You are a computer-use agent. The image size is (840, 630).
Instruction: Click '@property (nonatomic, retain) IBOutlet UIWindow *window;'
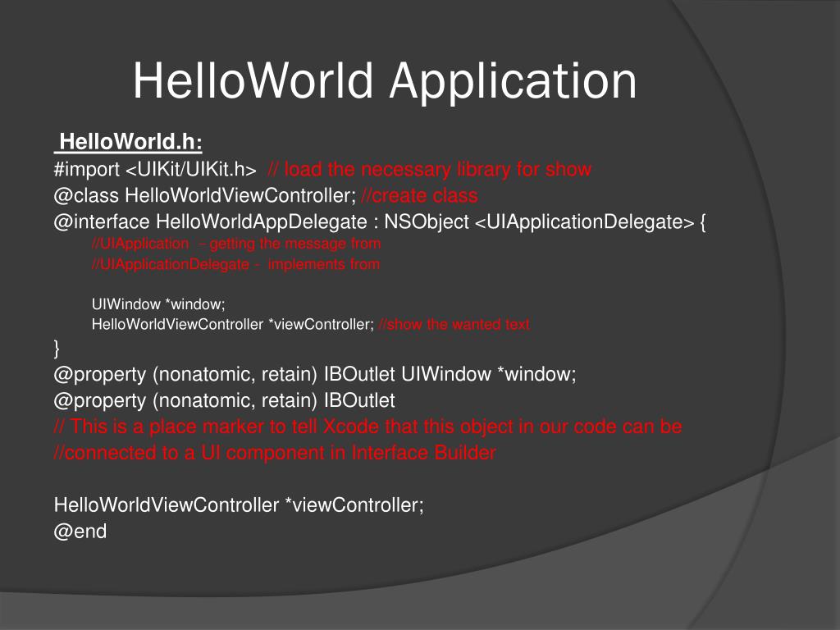pos(315,374)
